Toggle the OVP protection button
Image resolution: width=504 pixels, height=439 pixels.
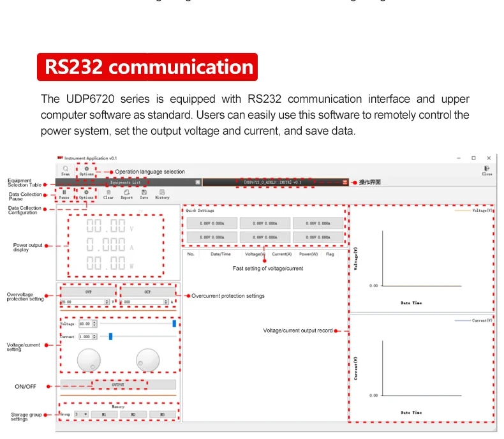tap(89, 292)
